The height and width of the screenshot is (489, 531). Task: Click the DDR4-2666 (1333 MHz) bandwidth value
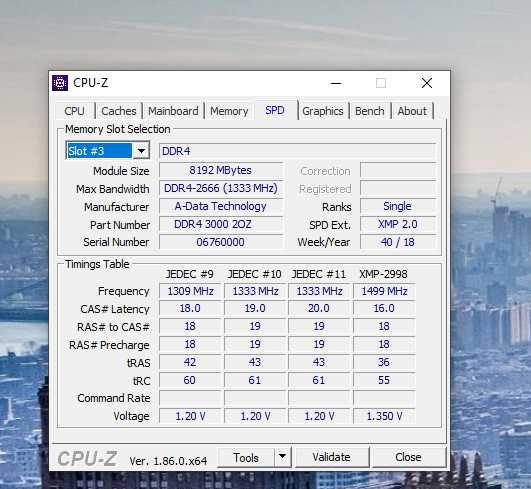coord(220,188)
